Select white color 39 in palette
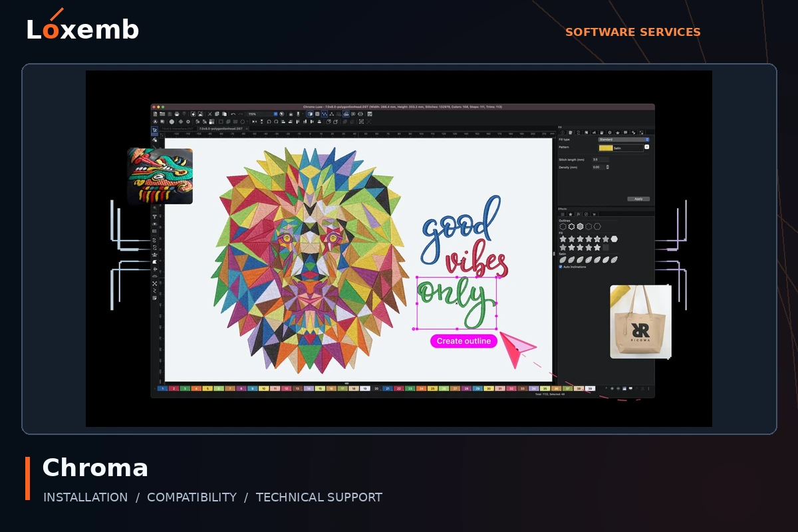Image resolution: width=798 pixels, height=532 pixels. point(589,388)
